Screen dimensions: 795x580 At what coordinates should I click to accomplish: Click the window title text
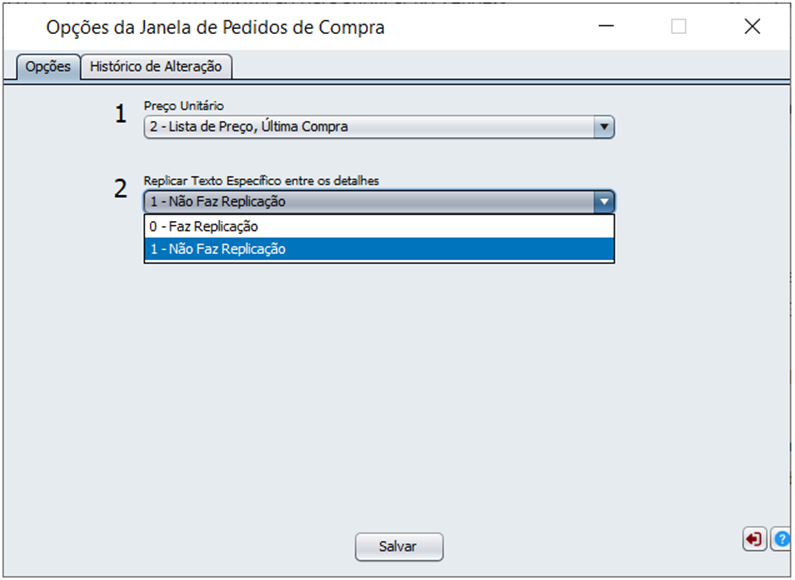(215, 27)
